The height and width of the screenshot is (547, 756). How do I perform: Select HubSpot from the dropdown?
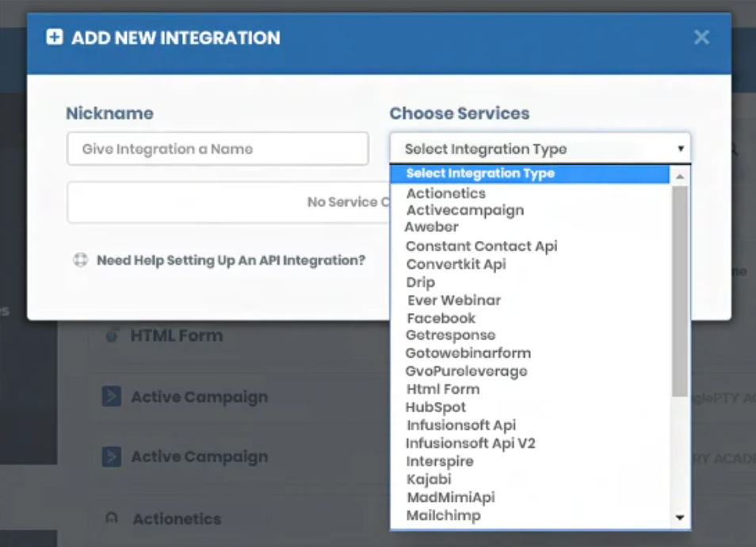[437, 407]
